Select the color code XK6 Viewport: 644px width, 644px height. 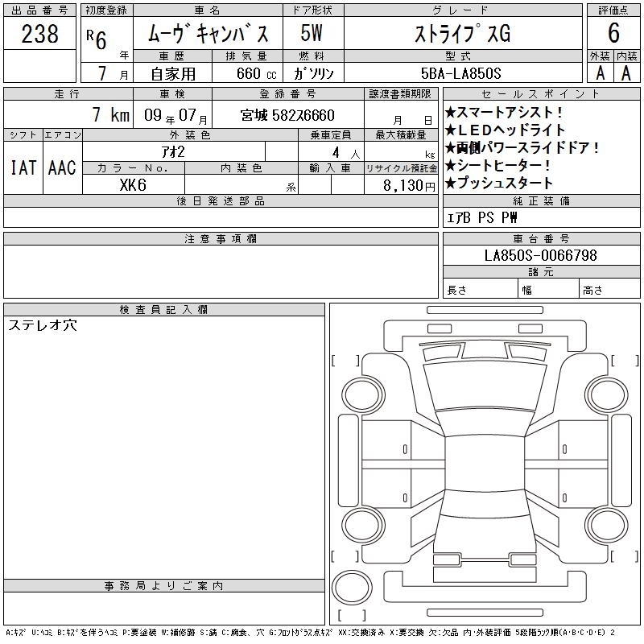tap(133, 184)
